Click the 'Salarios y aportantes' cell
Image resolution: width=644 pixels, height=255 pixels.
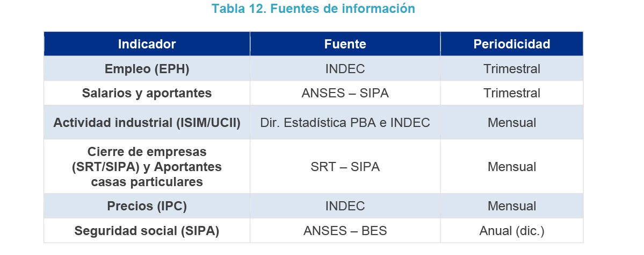[147, 93]
